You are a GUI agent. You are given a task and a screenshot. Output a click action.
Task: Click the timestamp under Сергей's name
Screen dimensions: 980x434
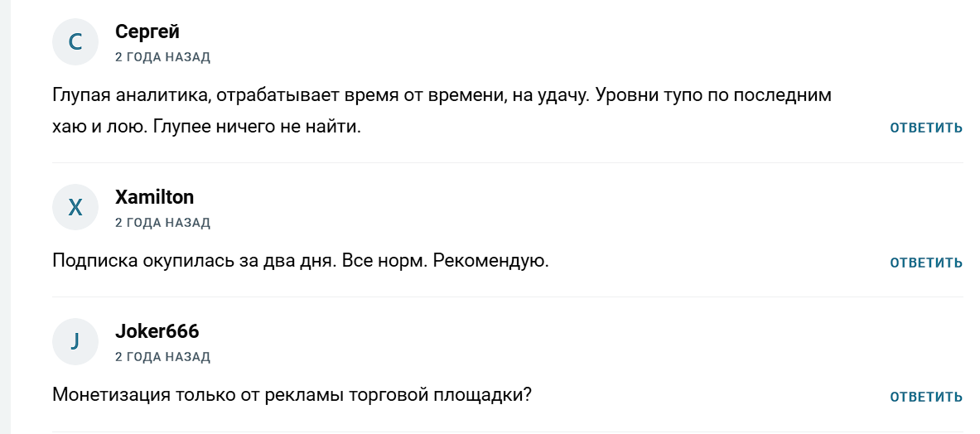(x=162, y=57)
